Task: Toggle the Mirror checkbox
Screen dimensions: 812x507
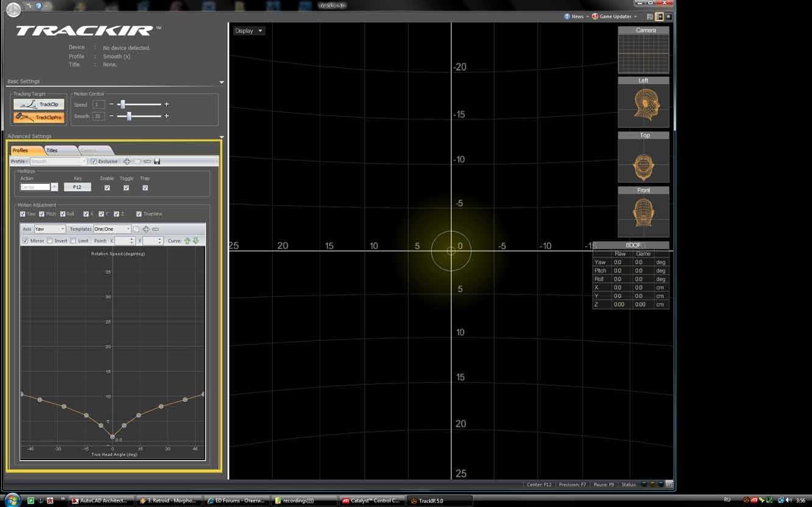Action: pos(25,241)
